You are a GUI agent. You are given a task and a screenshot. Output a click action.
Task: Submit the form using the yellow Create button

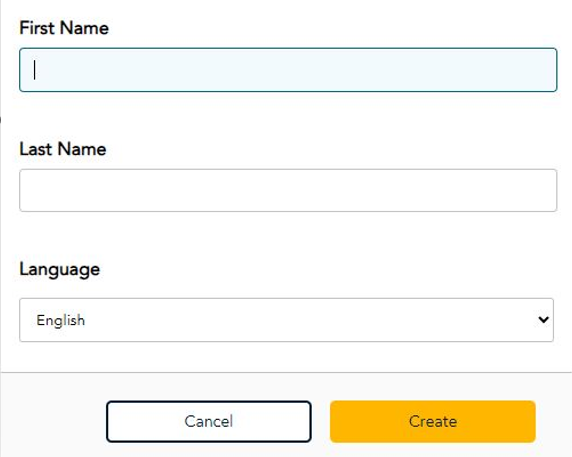pos(433,421)
